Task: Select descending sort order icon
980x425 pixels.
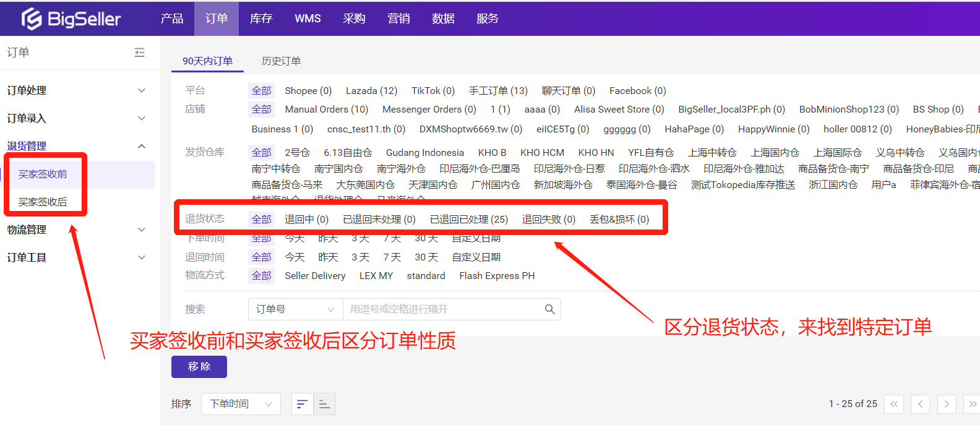Action: point(302,404)
